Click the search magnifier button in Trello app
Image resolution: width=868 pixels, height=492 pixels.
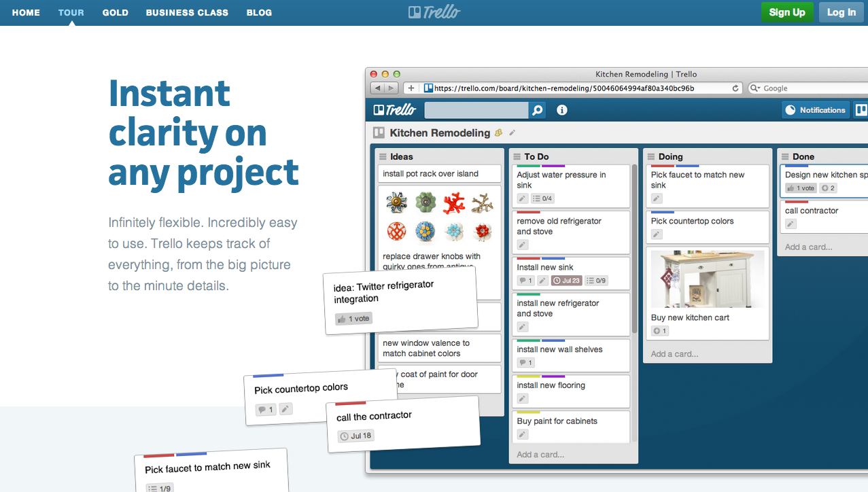pos(537,110)
